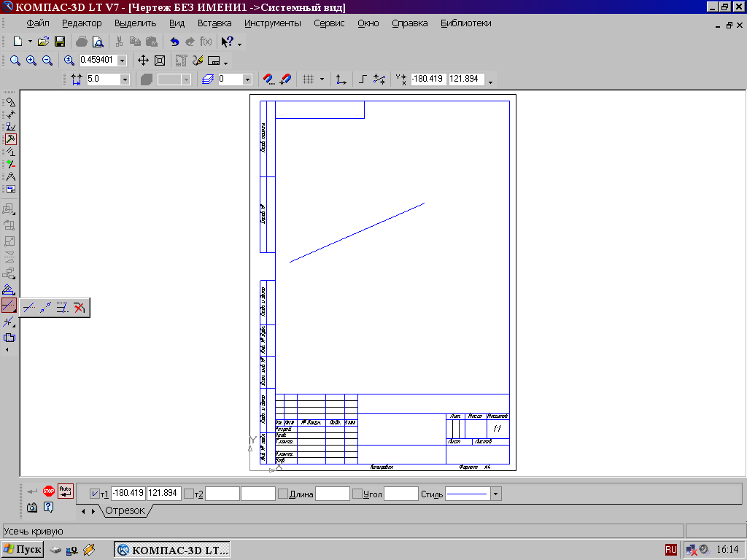Toggle the т2 point checkbox
The height and width of the screenshot is (560, 747).
(x=189, y=494)
